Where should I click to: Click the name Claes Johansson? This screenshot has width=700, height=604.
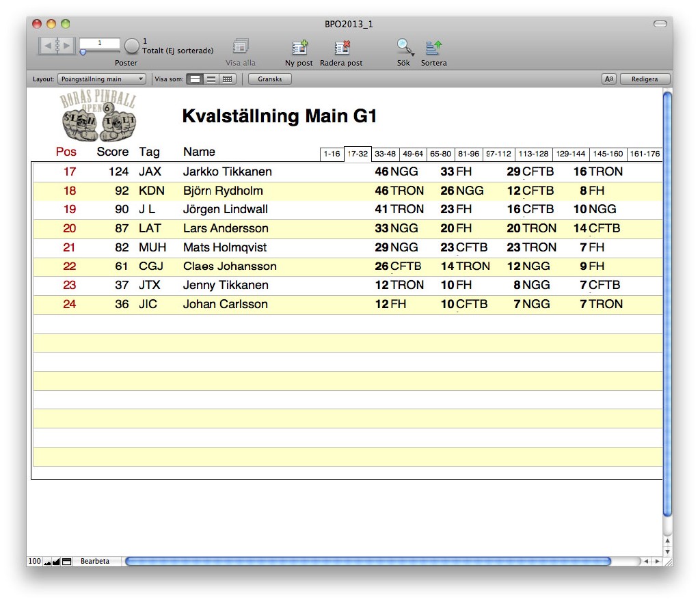(x=230, y=266)
